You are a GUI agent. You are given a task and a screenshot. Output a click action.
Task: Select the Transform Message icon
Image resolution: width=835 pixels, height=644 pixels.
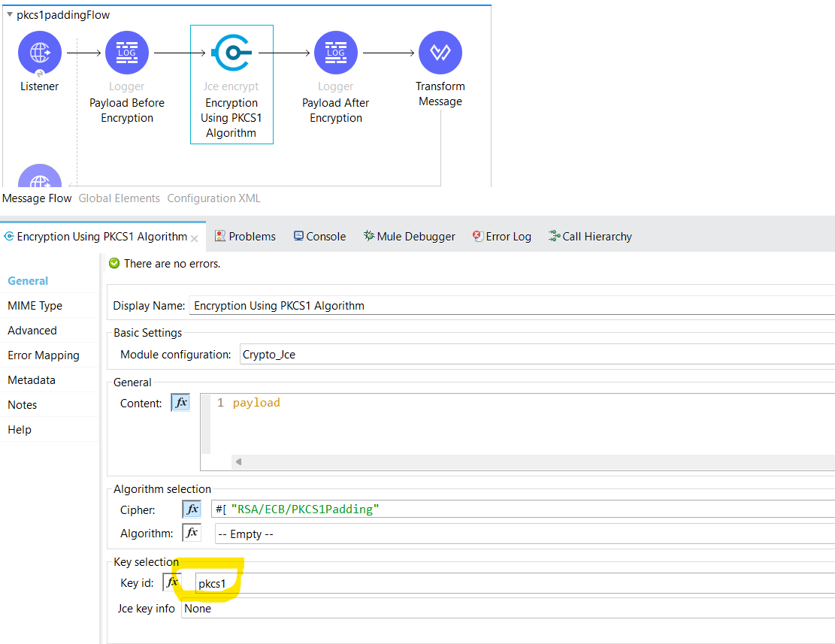coord(440,53)
